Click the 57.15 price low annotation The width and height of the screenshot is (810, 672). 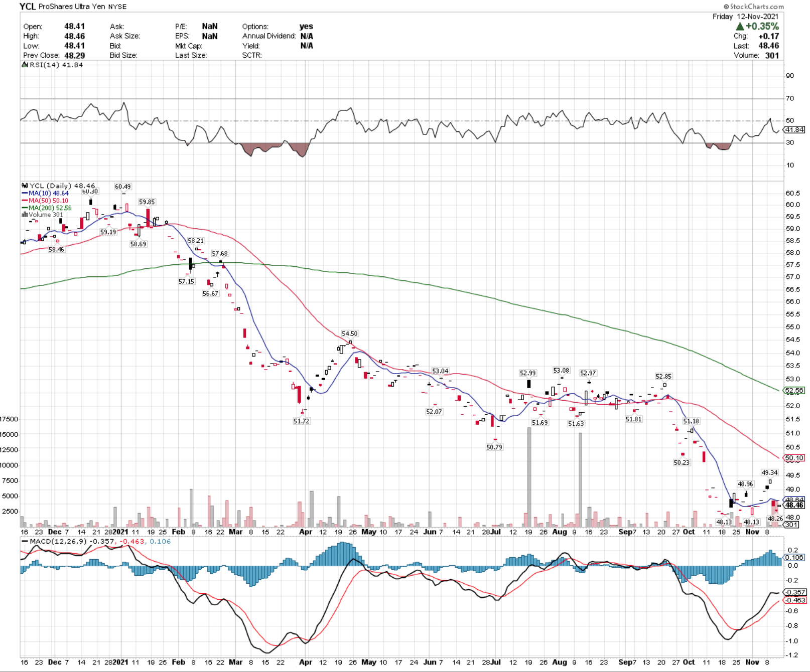click(x=186, y=281)
